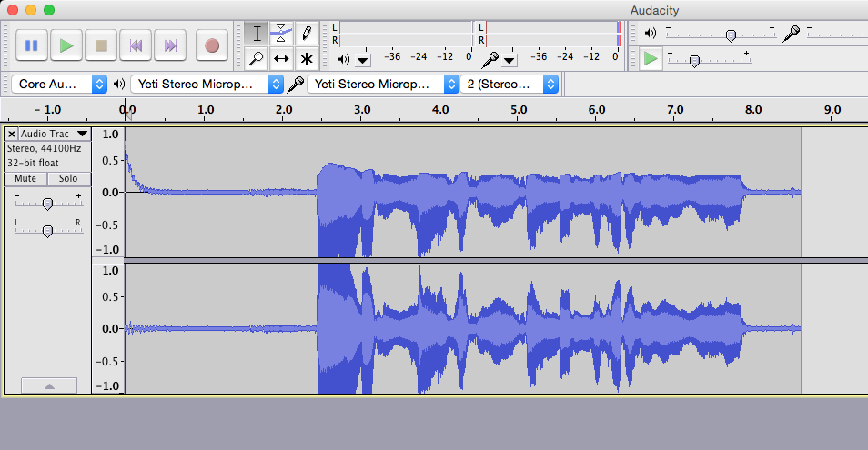Click the speaker icon beside playback meter
The width and height of the screenshot is (868, 450).
343,58
